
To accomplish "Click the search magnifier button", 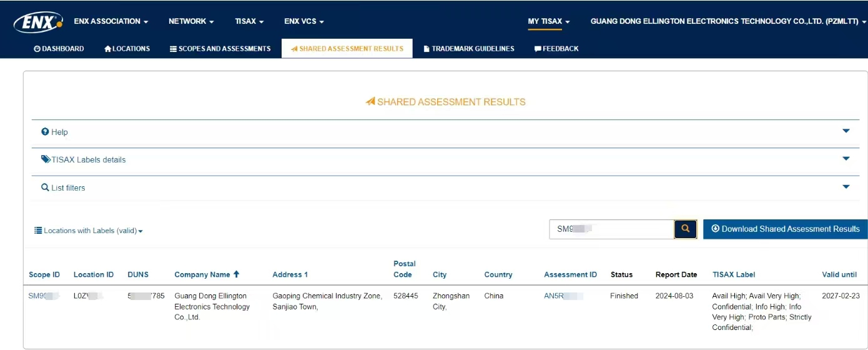I will tap(686, 229).
